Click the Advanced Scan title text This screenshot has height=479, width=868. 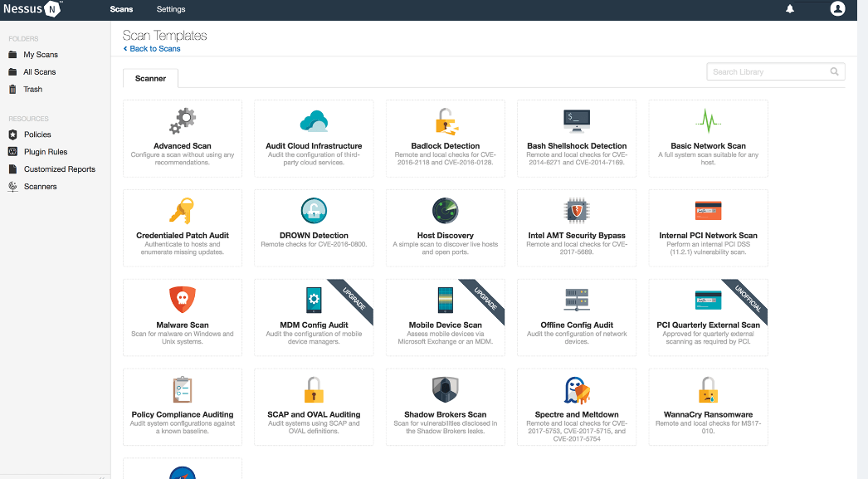pos(182,145)
